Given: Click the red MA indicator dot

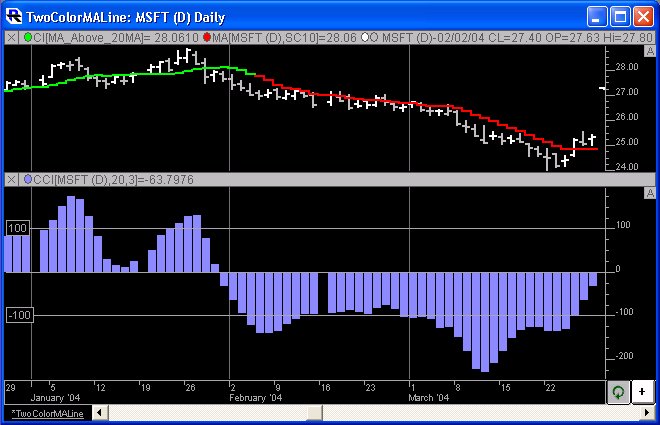Looking at the screenshot, I should point(207,37).
